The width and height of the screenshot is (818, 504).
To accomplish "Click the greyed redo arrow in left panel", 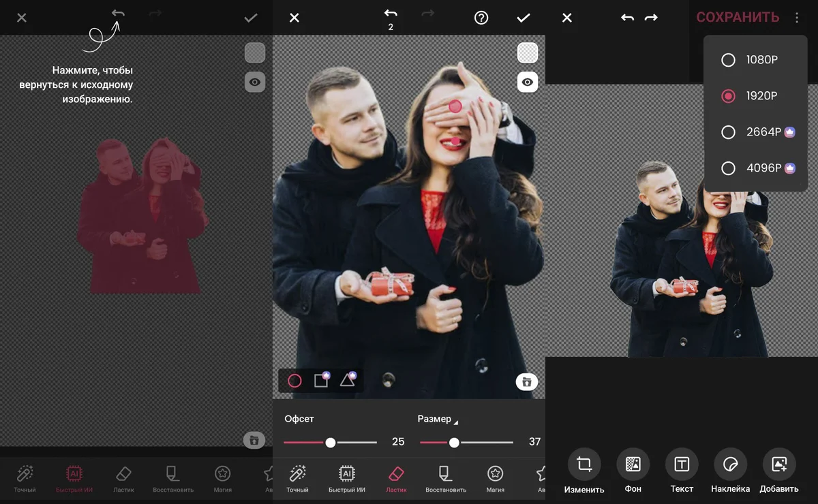I will [x=155, y=13].
